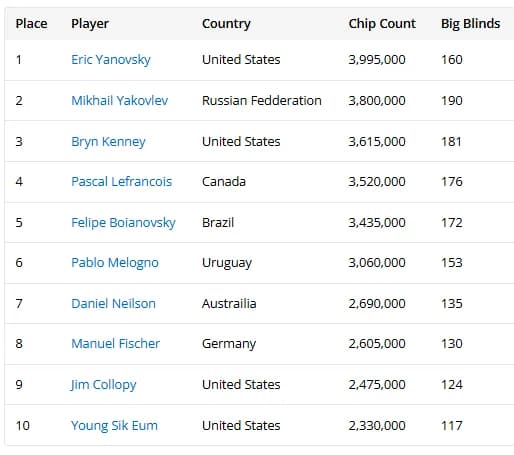Open Manuel Fischer player link

115,344
